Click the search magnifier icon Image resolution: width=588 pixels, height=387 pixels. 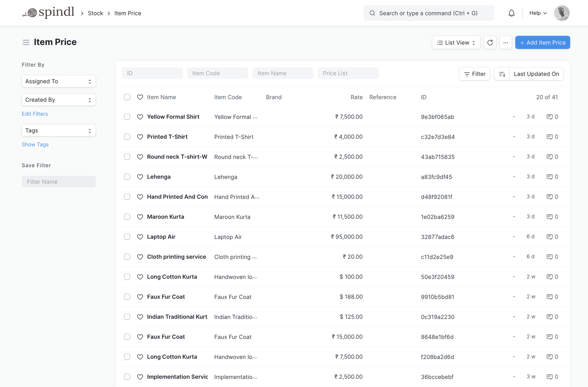[372, 13]
